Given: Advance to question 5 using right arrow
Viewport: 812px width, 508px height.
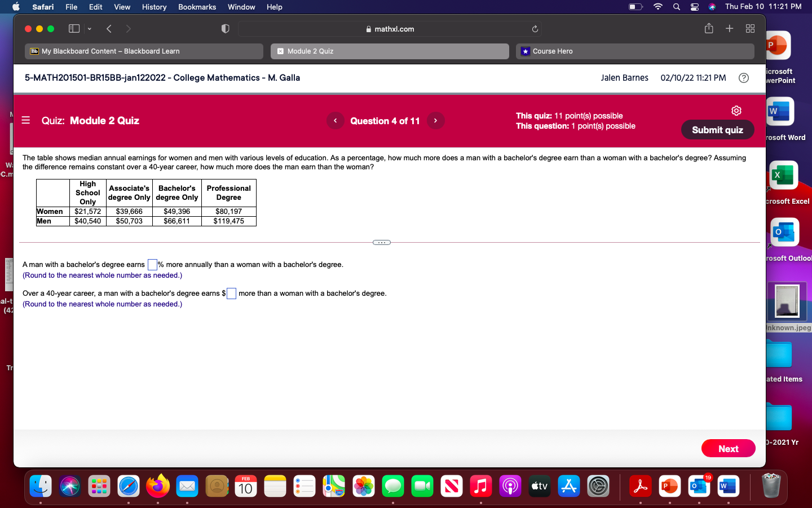Looking at the screenshot, I should pos(435,120).
